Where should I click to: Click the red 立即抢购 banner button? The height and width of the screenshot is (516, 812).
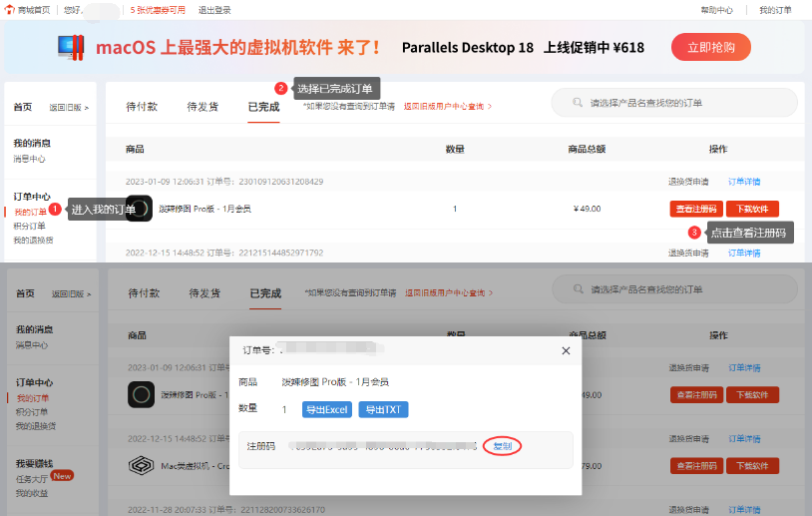[x=710, y=47]
